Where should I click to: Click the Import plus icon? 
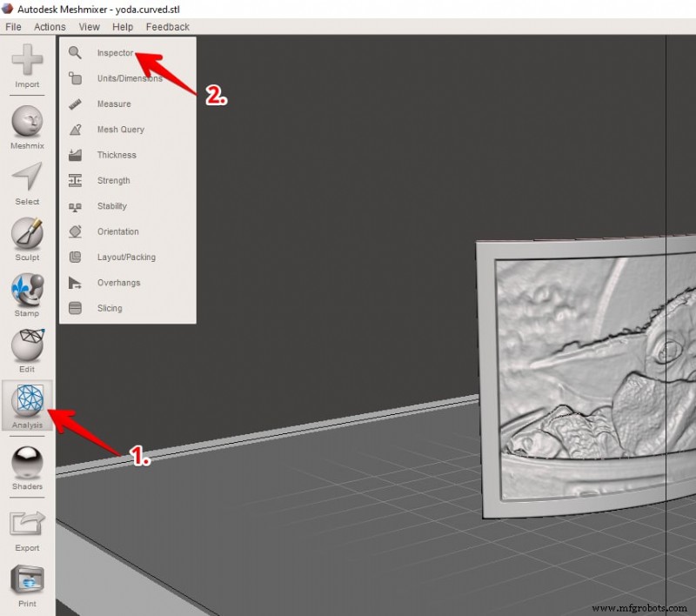(27, 59)
